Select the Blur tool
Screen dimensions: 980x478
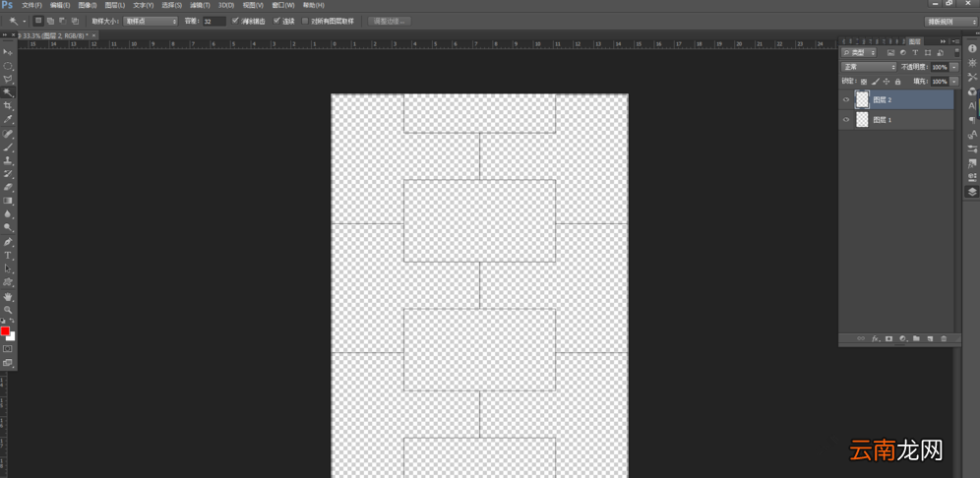coord(8,214)
